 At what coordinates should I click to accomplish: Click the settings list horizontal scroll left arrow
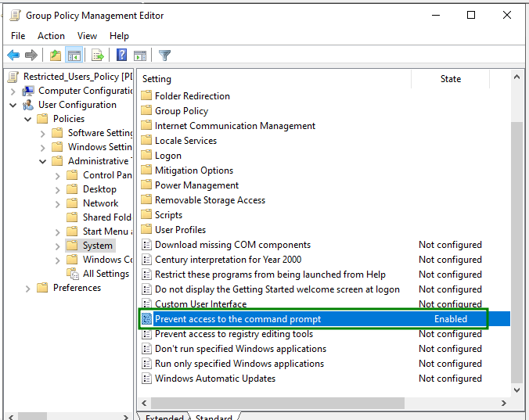pos(145,403)
